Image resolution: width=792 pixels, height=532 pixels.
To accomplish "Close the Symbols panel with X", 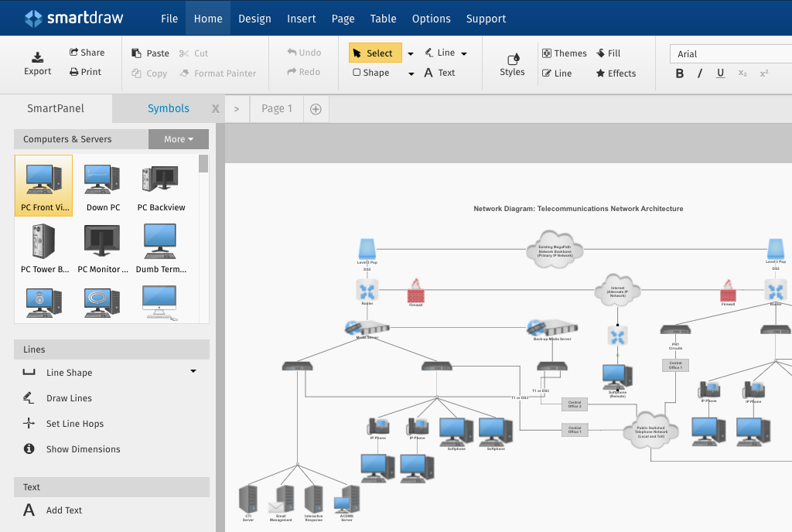I will (215, 108).
